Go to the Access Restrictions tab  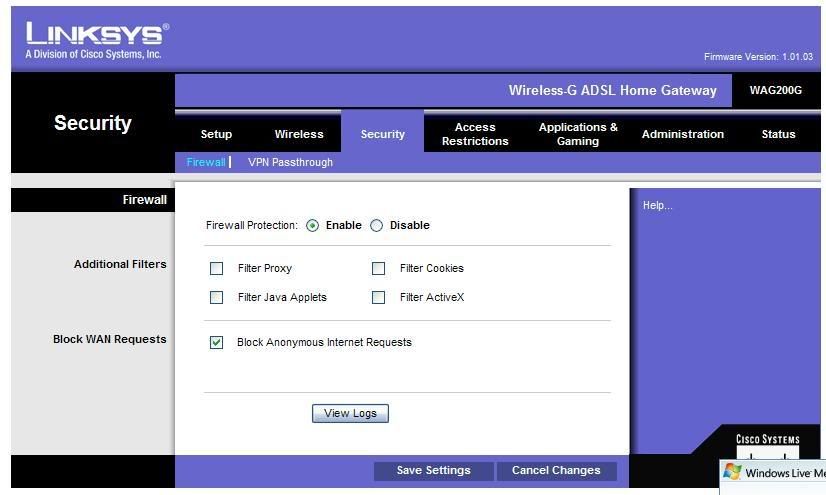(475, 134)
